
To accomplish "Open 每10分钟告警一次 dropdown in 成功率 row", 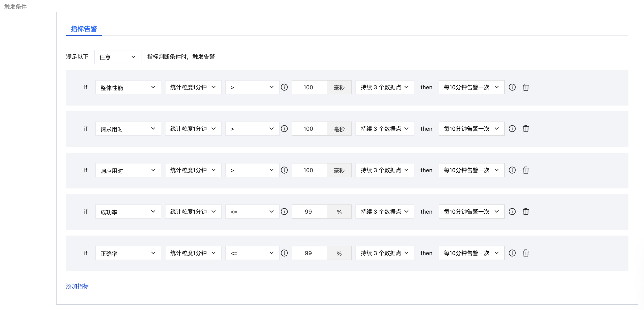I will pyautogui.click(x=471, y=212).
